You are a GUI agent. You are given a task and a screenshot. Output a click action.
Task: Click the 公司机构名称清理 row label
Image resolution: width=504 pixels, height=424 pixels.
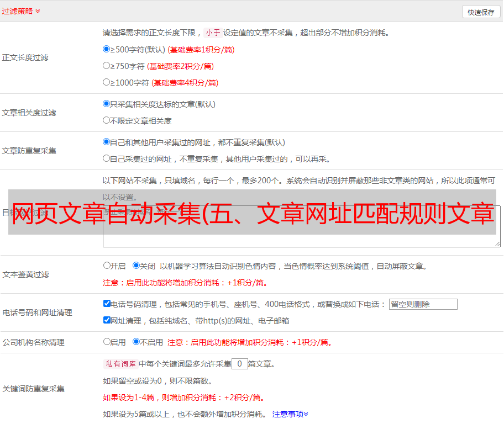(x=33, y=342)
